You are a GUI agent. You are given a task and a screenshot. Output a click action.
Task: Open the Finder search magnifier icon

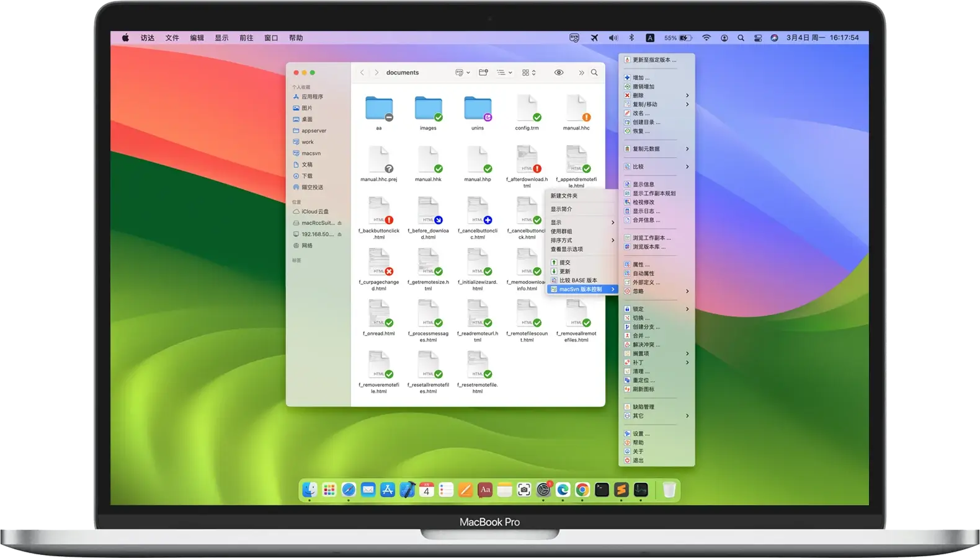click(594, 73)
